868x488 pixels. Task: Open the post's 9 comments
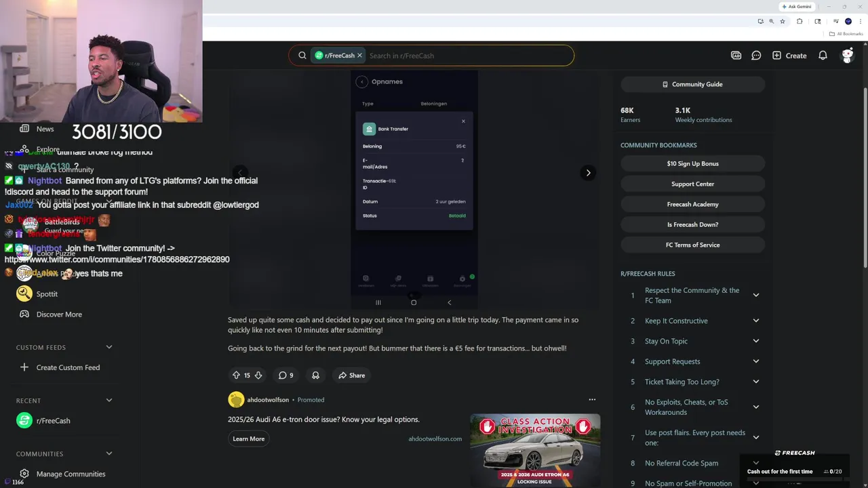click(286, 375)
